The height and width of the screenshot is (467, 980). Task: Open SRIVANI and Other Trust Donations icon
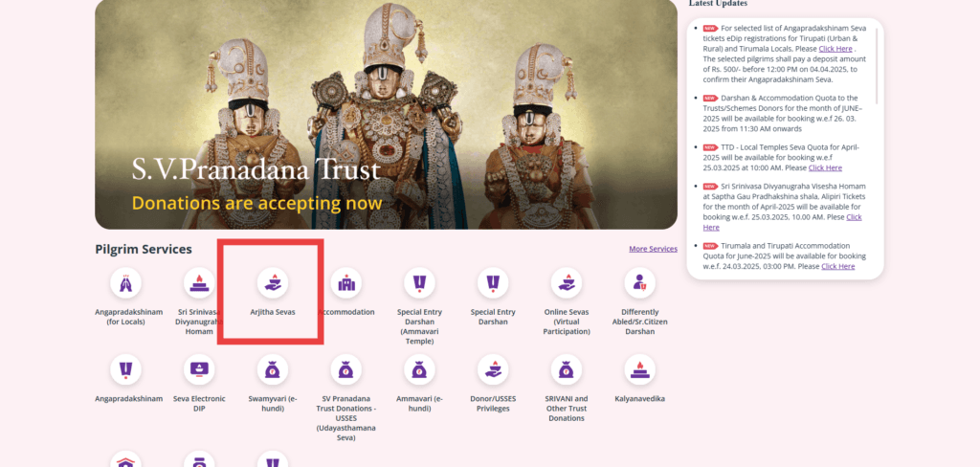[567, 369]
